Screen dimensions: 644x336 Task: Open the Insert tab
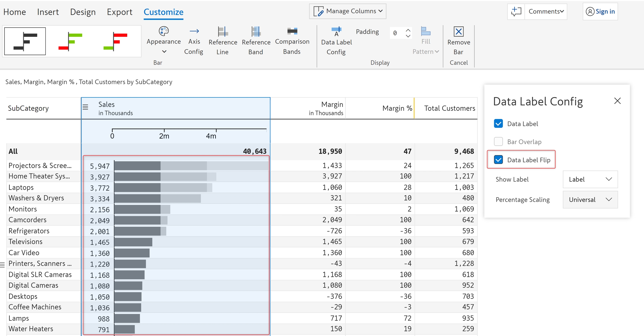[x=48, y=12]
